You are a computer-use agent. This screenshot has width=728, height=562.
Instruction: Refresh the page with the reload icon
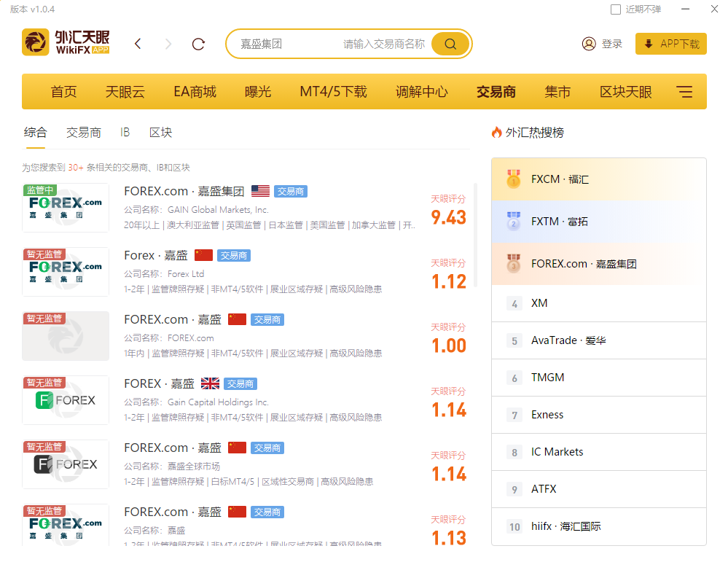(x=198, y=44)
